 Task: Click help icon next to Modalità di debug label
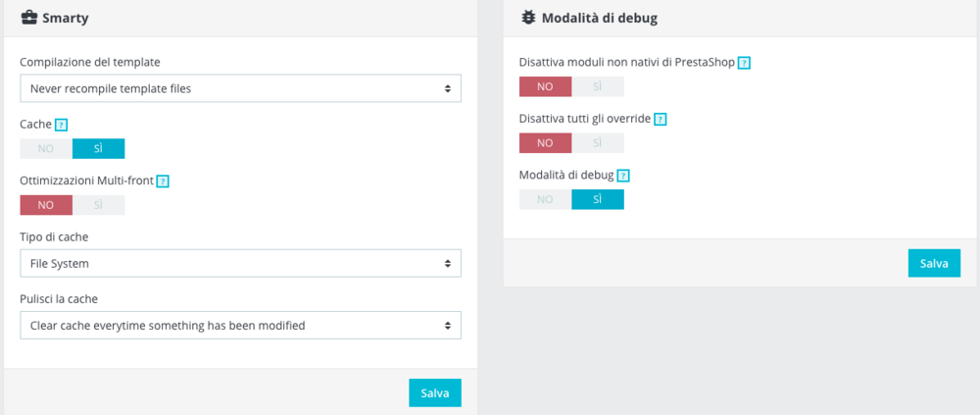[623, 176]
